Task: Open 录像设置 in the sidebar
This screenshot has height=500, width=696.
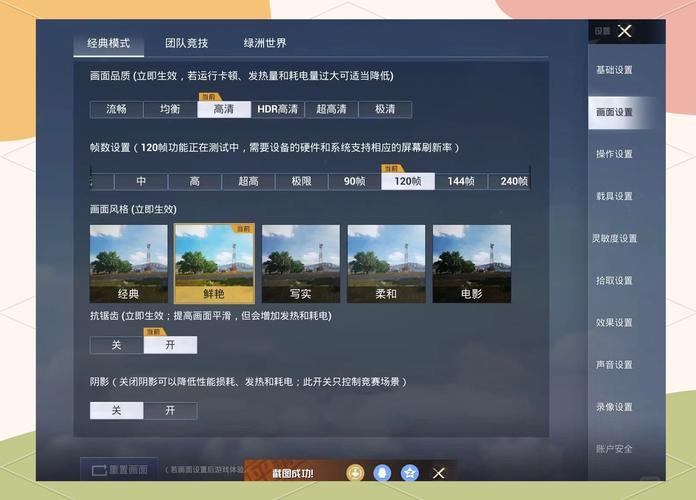Action: point(614,407)
